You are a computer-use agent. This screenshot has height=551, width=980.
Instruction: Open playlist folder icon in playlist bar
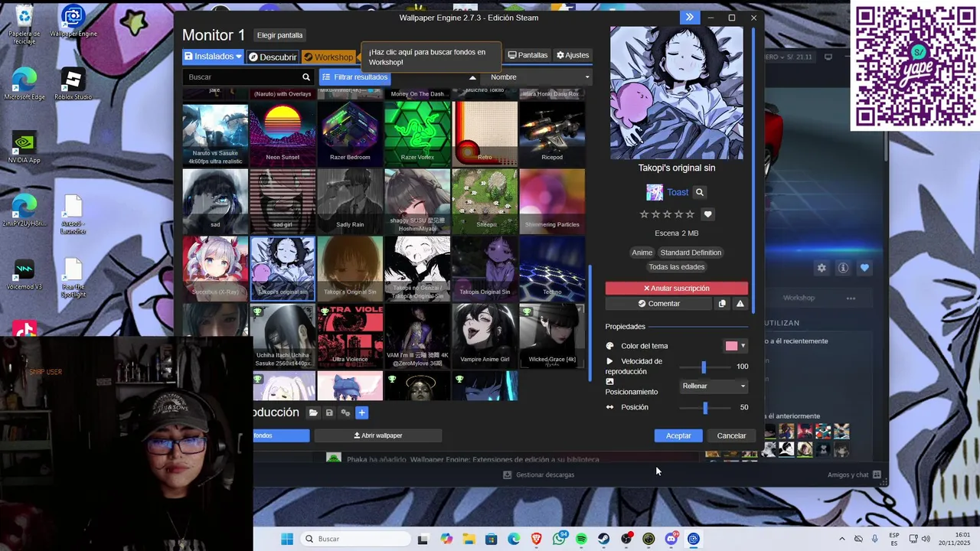tap(313, 413)
